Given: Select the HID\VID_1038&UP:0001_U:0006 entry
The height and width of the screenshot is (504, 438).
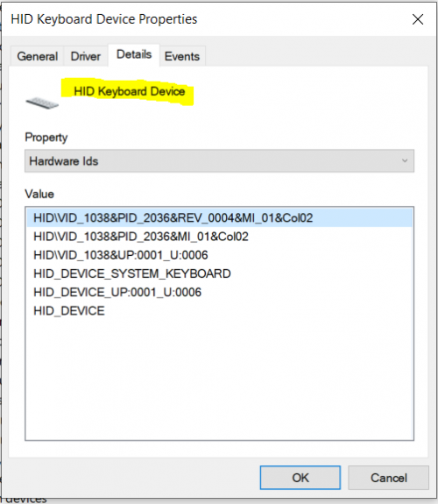Looking at the screenshot, I should click(x=121, y=255).
